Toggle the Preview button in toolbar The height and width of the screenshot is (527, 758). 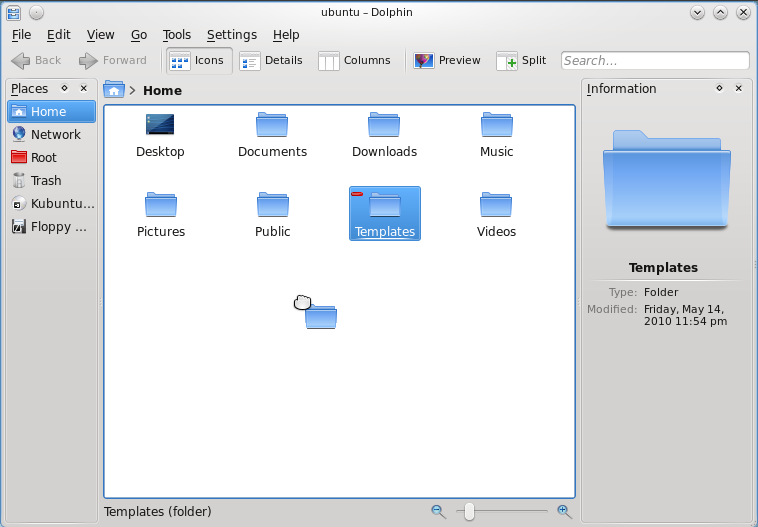pos(447,60)
